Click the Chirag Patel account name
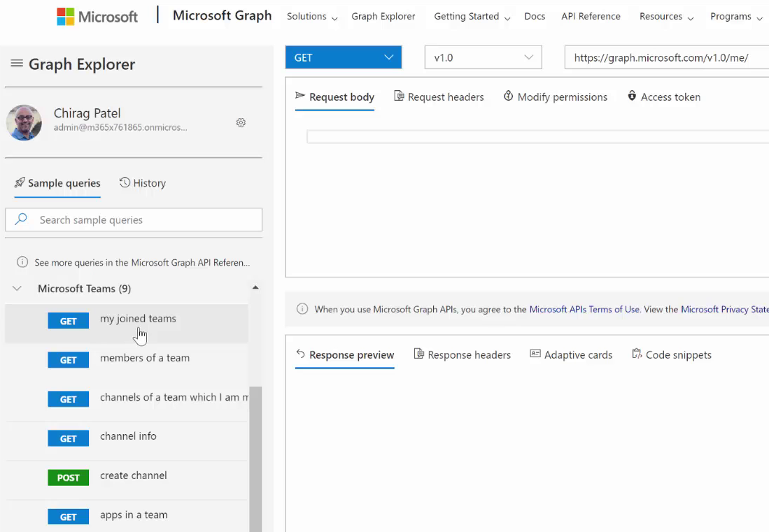The width and height of the screenshot is (769, 532). [87, 113]
